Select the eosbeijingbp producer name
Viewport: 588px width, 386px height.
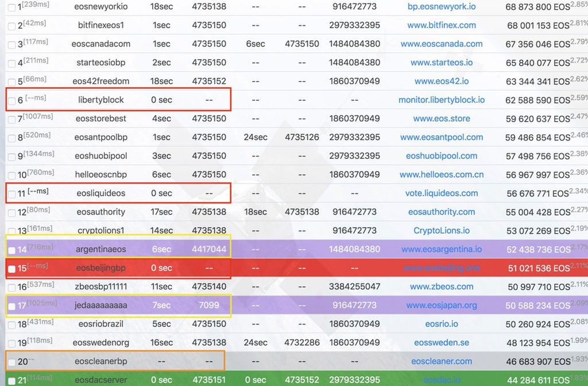101,268
